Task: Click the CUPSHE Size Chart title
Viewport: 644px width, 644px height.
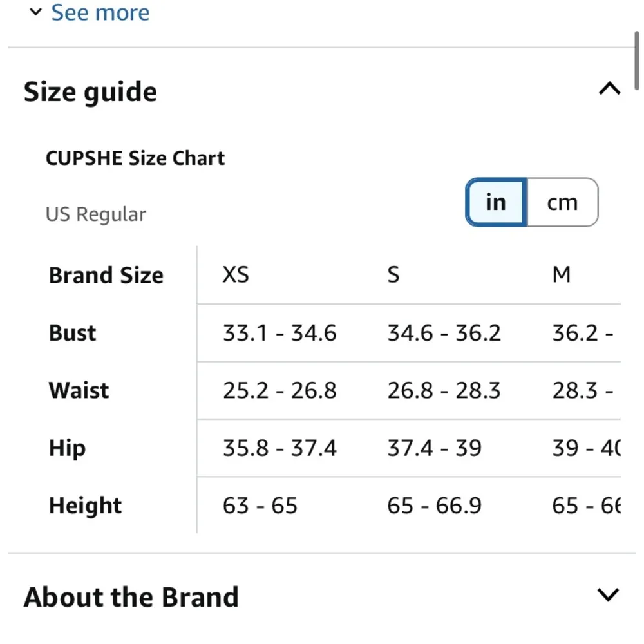Action: click(135, 158)
